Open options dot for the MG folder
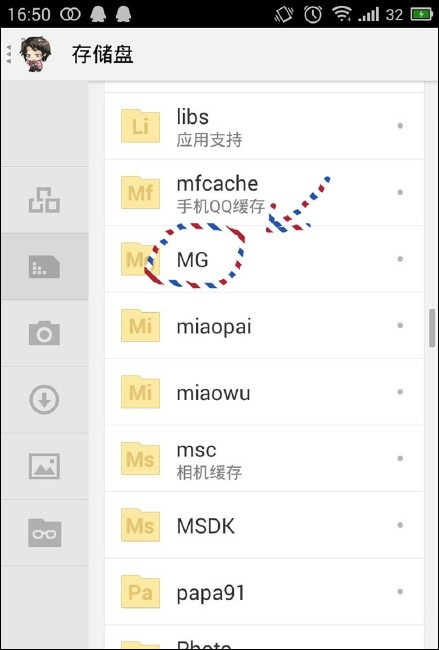This screenshot has height=650, width=439. (400, 259)
